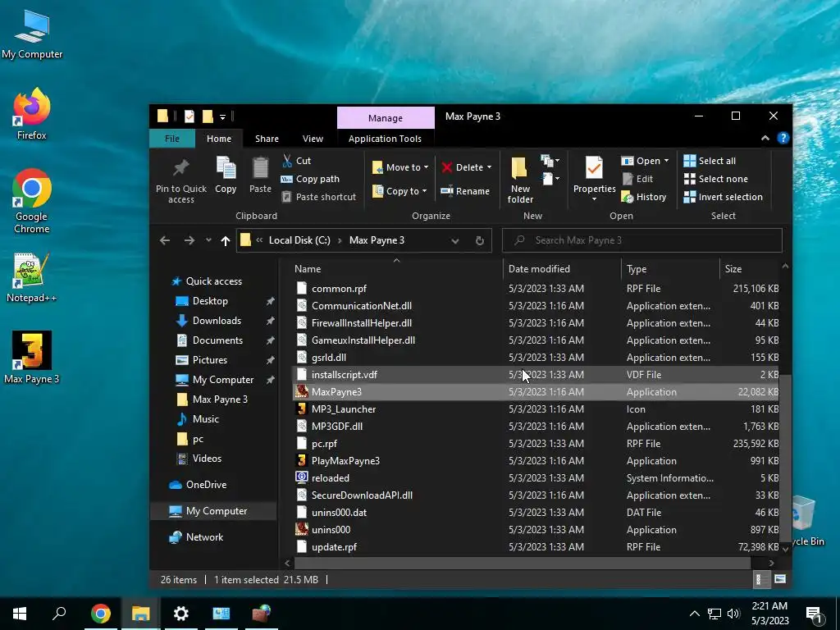Screen dimensions: 840x630
Task: Open Explorer Help question mark icon
Action: [x=783, y=138]
